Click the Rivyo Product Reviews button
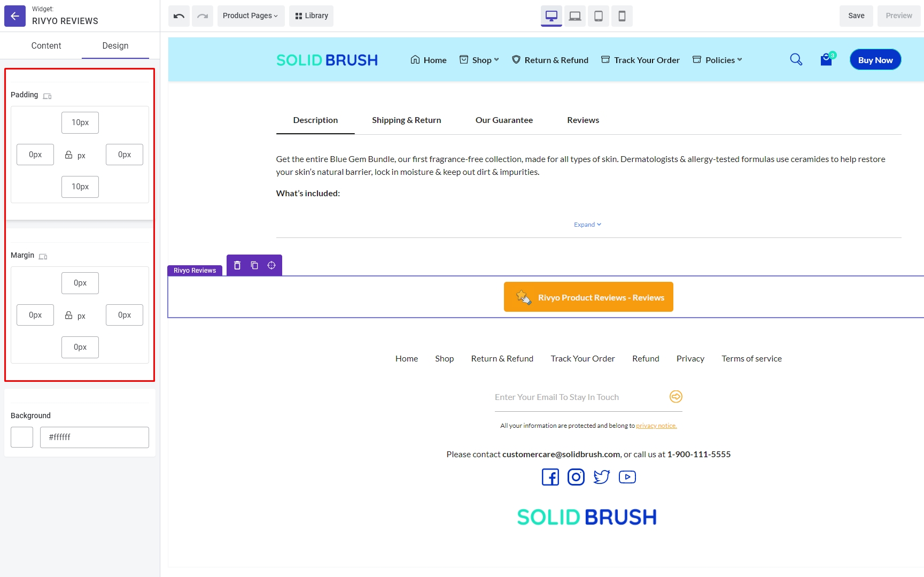924x577 pixels. [588, 297]
